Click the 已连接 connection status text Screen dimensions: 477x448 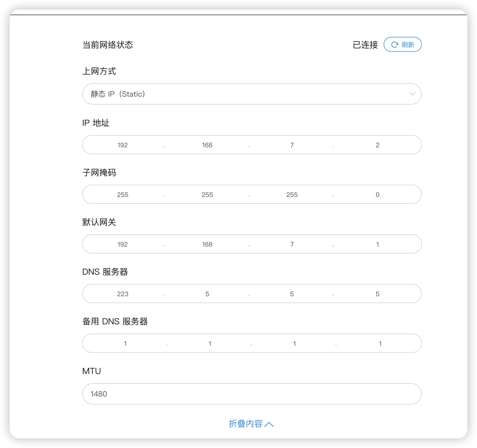coord(366,45)
